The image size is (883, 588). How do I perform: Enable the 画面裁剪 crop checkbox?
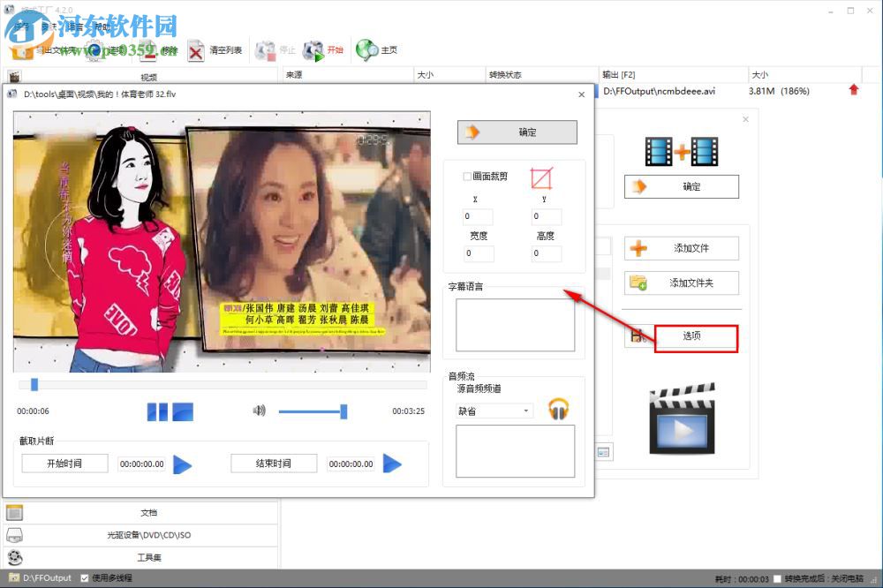pos(467,177)
